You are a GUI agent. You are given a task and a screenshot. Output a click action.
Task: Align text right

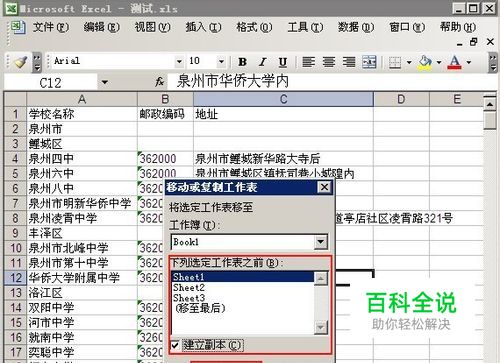click(349, 62)
